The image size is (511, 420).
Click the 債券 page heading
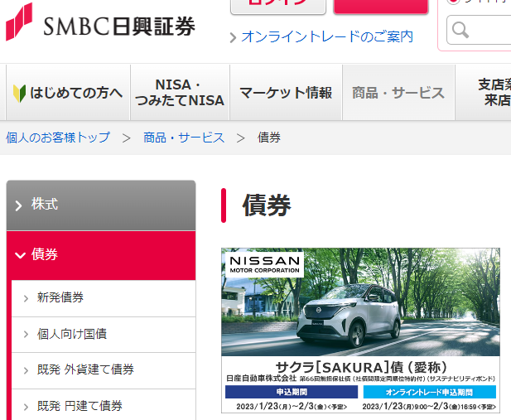tap(267, 205)
